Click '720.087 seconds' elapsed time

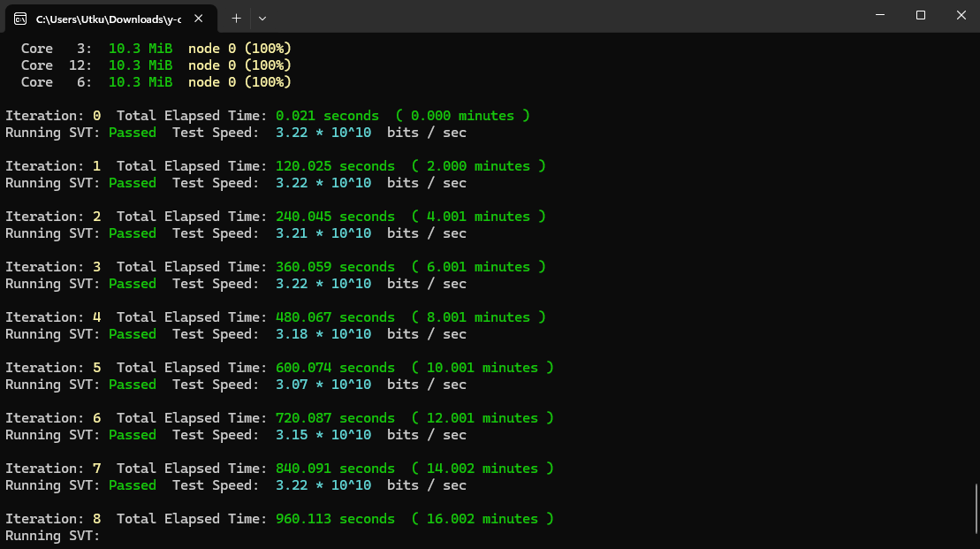335,417
